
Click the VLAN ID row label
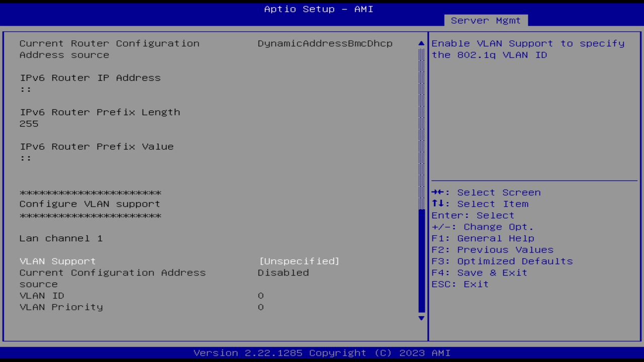(42, 296)
